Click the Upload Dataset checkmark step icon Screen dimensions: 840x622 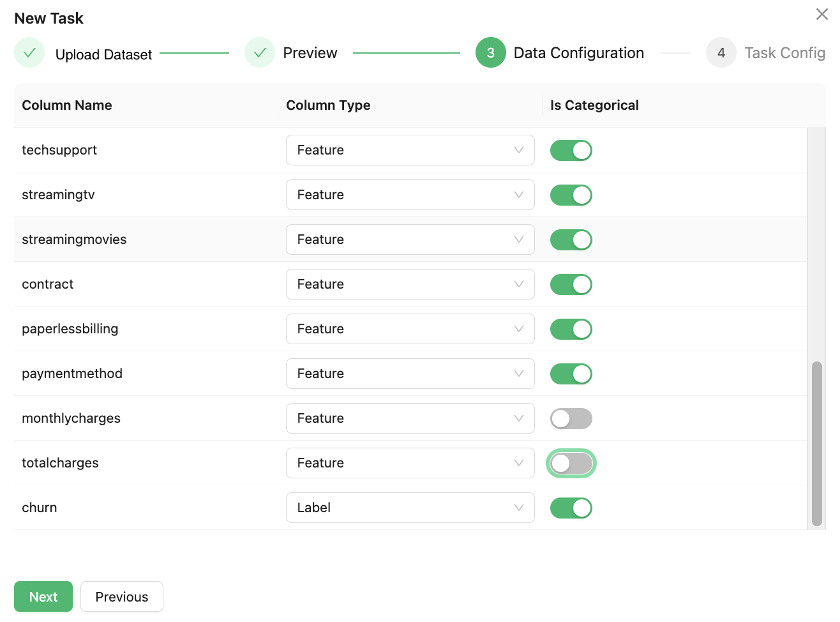coord(29,53)
